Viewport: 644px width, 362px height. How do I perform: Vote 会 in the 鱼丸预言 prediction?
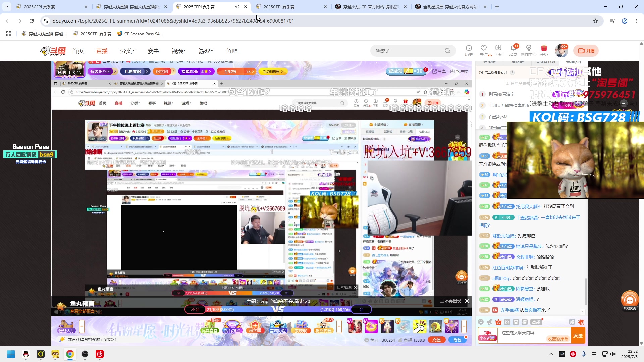pyautogui.click(x=361, y=310)
